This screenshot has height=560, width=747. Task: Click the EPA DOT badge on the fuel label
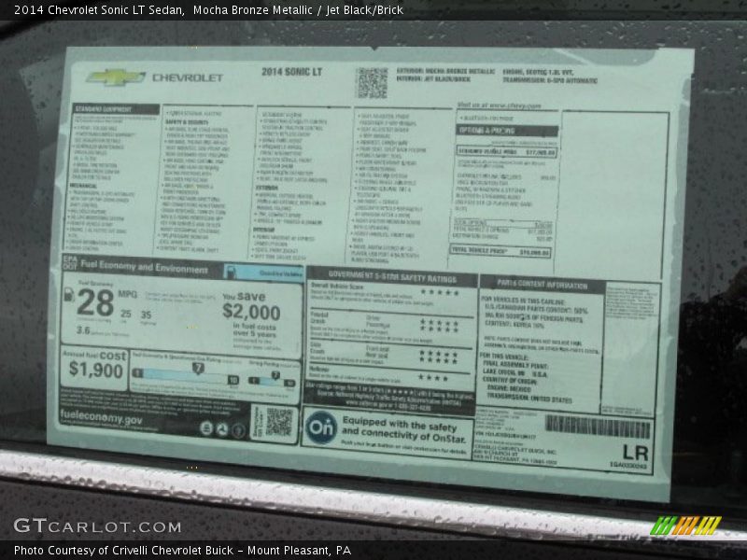pyautogui.click(x=70, y=265)
